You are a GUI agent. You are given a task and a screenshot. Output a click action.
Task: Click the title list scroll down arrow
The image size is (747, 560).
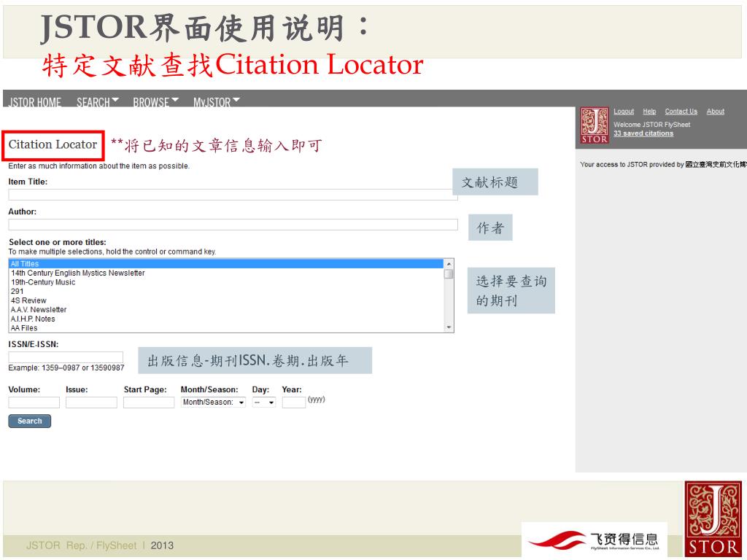point(449,327)
